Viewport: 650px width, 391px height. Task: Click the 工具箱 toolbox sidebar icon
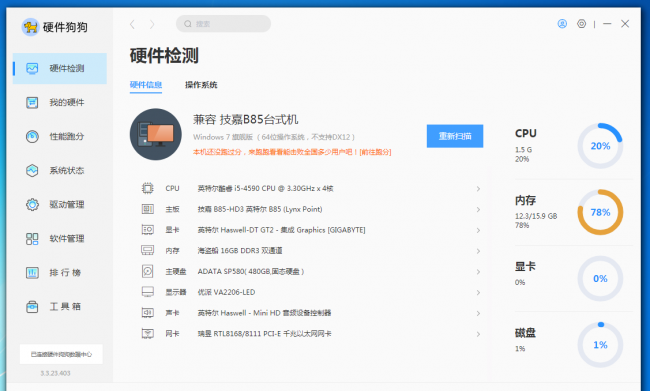[x=32, y=306]
